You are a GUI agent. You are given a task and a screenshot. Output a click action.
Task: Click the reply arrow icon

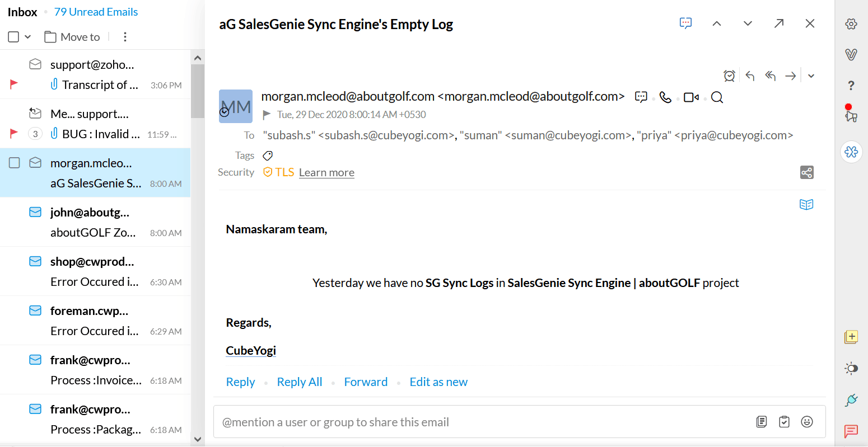[x=750, y=76]
